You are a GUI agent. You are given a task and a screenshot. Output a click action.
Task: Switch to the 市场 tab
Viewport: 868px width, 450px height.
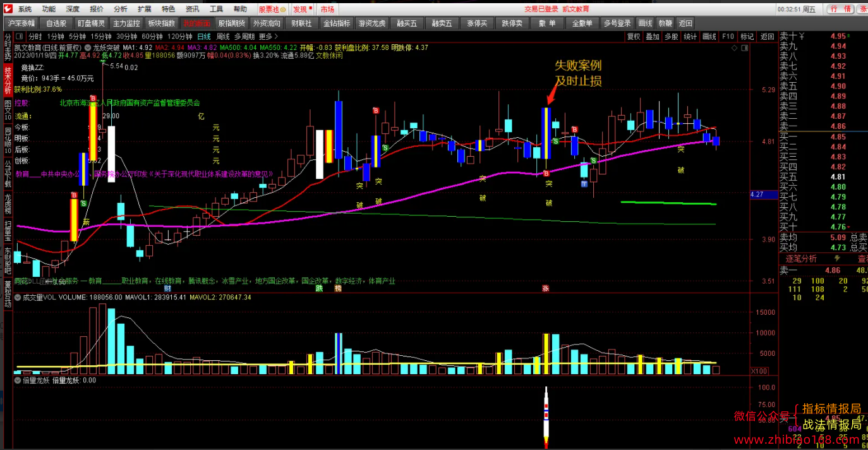(x=327, y=9)
